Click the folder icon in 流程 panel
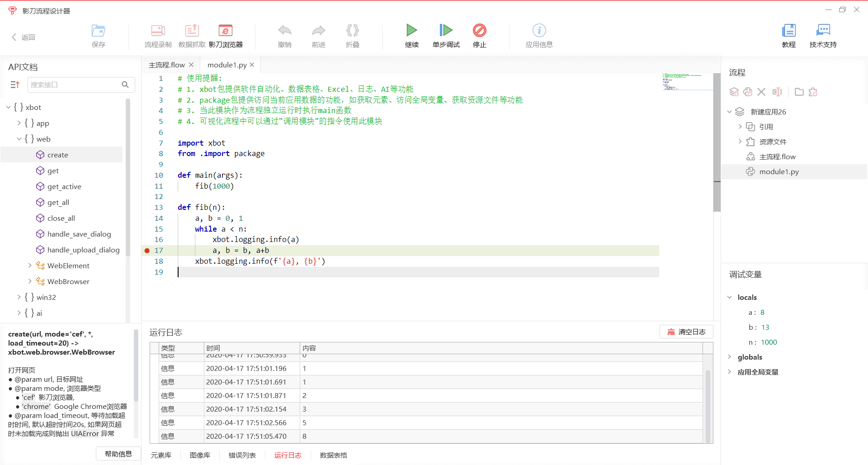Viewport: 868px width, 465px height. pyautogui.click(x=799, y=92)
